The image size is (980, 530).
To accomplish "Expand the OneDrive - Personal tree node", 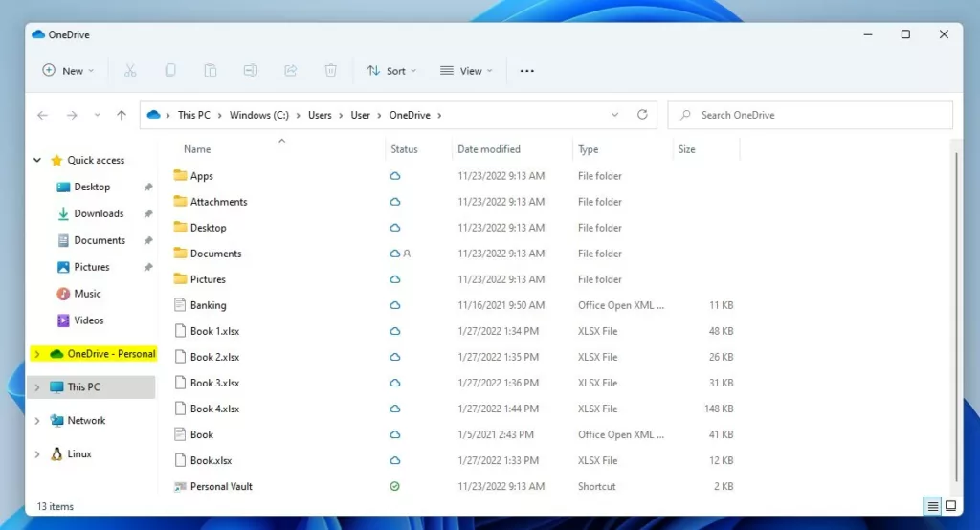I will coord(37,354).
